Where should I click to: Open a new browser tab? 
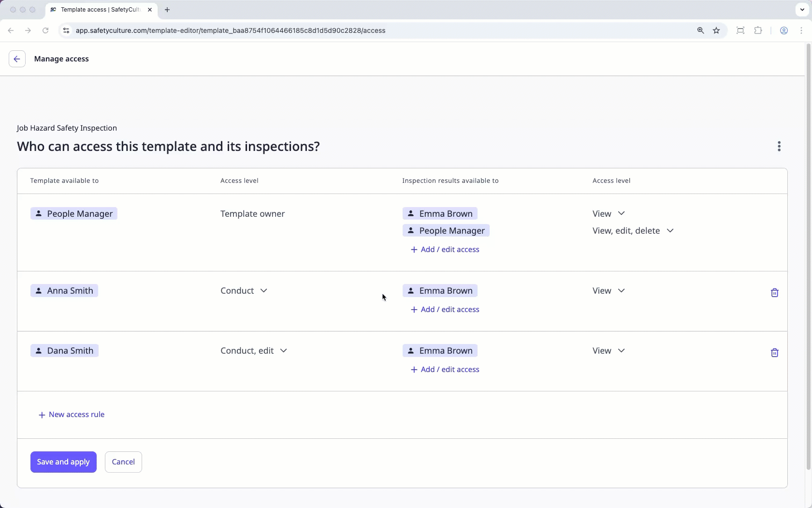[x=167, y=10]
